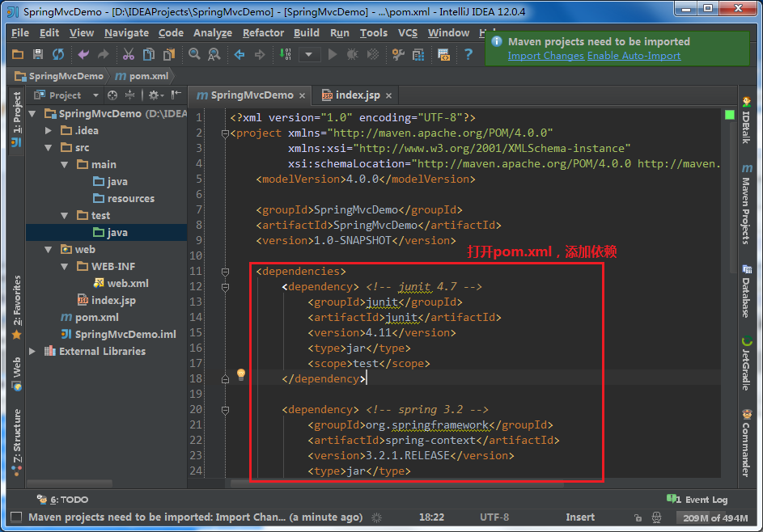
Task: Click the Paste clipboard icon
Action: coord(169,54)
